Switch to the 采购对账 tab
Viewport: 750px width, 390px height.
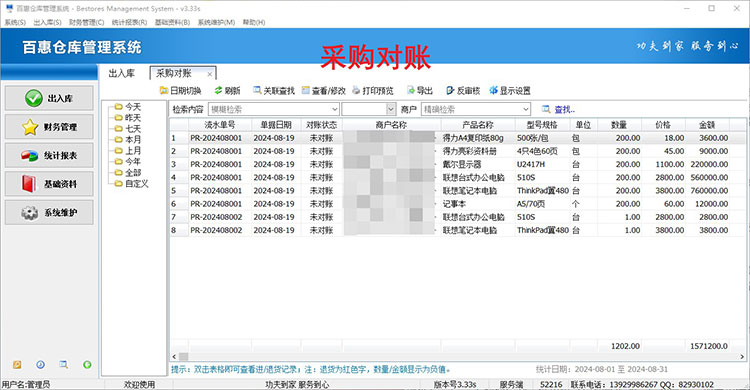tap(174, 73)
